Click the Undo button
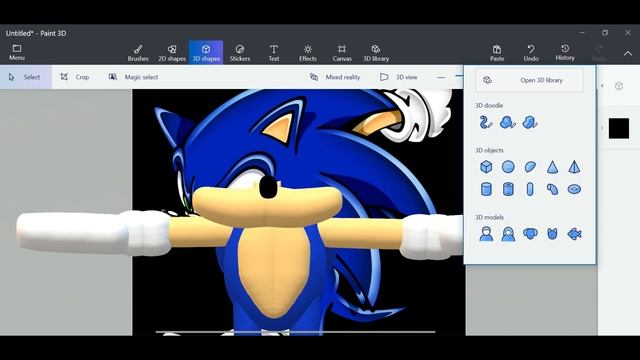 pos(531,53)
